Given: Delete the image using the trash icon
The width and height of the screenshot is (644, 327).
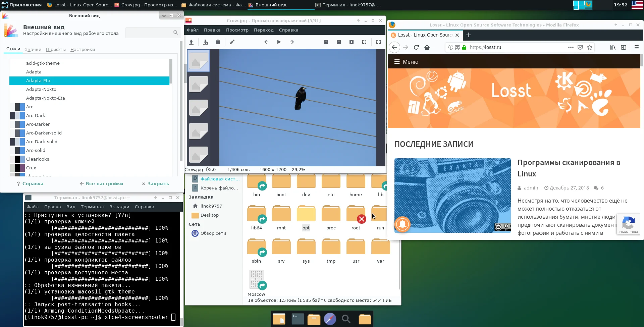Looking at the screenshot, I should coord(218,42).
